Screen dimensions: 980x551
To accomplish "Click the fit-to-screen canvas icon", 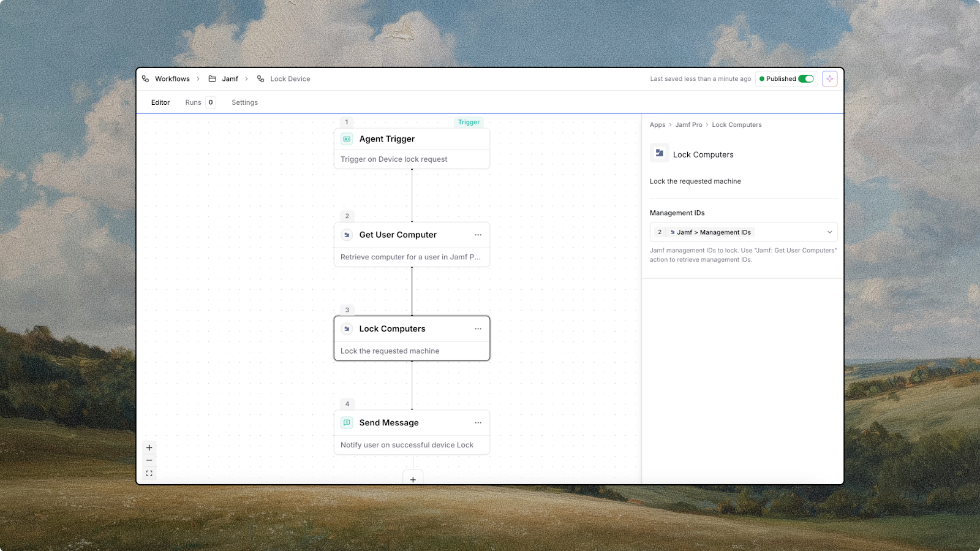I will 149,473.
